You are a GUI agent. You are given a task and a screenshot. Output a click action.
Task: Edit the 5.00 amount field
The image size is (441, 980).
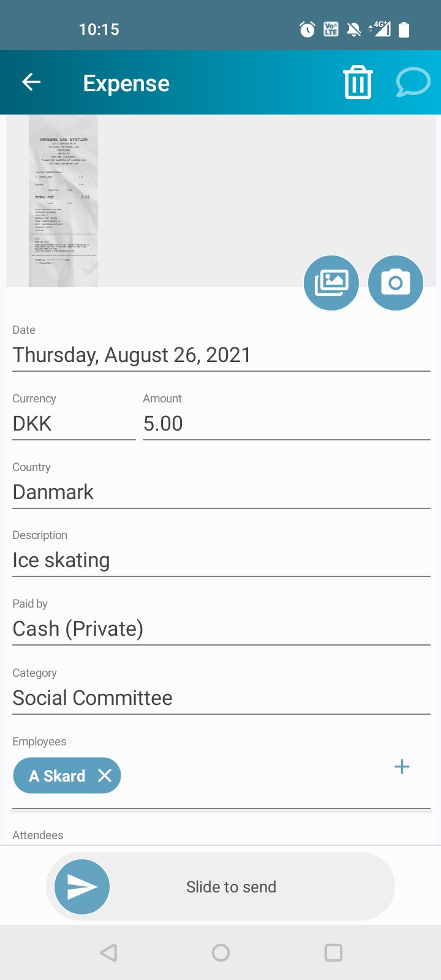287,424
